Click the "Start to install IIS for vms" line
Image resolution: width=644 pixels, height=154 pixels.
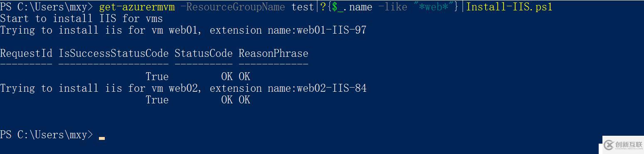pyautogui.click(x=81, y=19)
